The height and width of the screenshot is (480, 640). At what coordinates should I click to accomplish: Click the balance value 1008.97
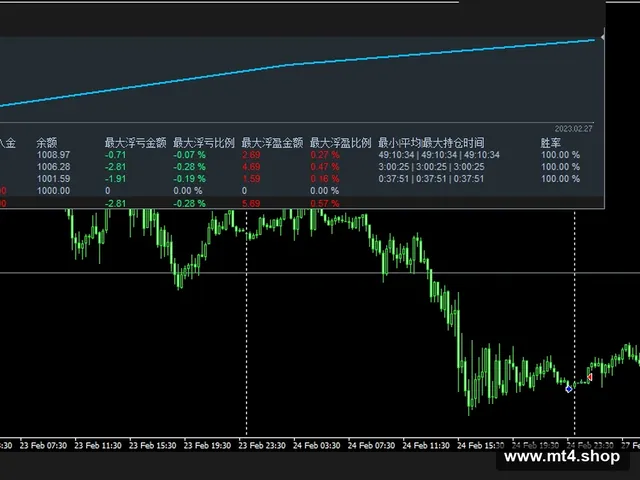(x=53, y=155)
